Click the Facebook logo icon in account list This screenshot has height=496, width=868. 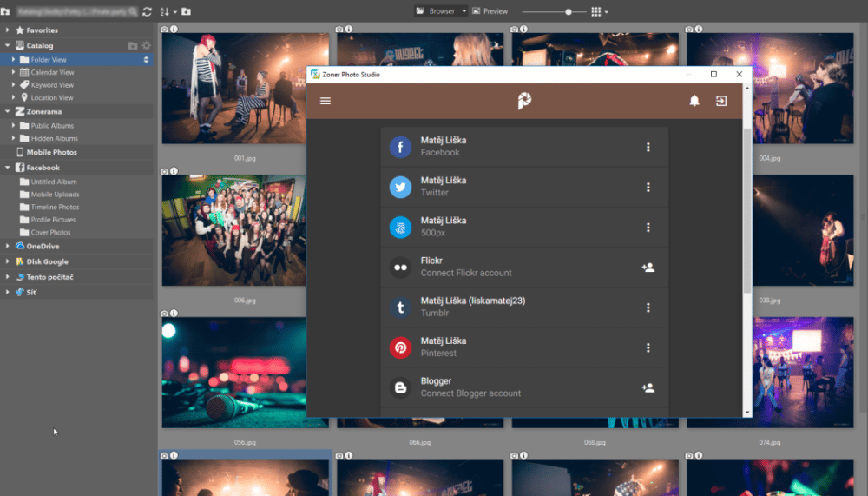point(400,147)
